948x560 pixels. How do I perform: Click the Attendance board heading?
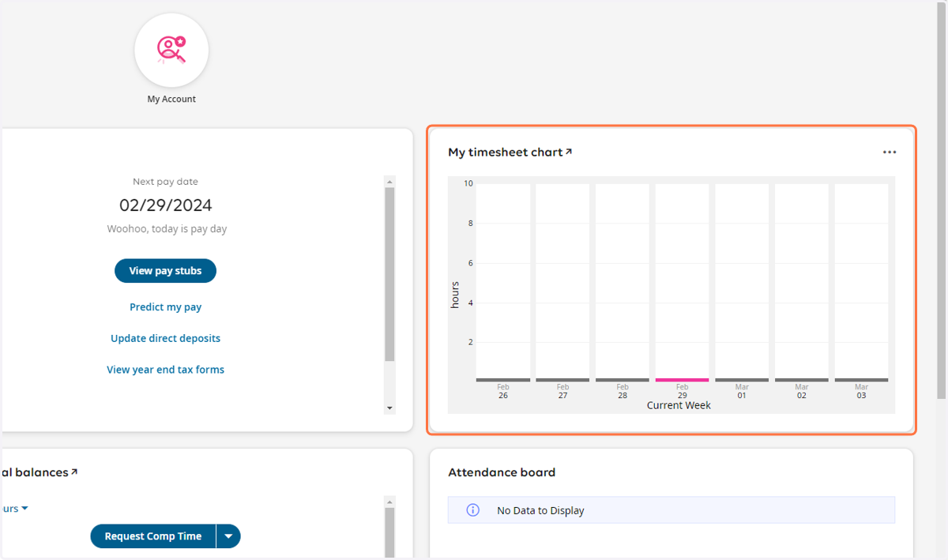[x=502, y=472]
